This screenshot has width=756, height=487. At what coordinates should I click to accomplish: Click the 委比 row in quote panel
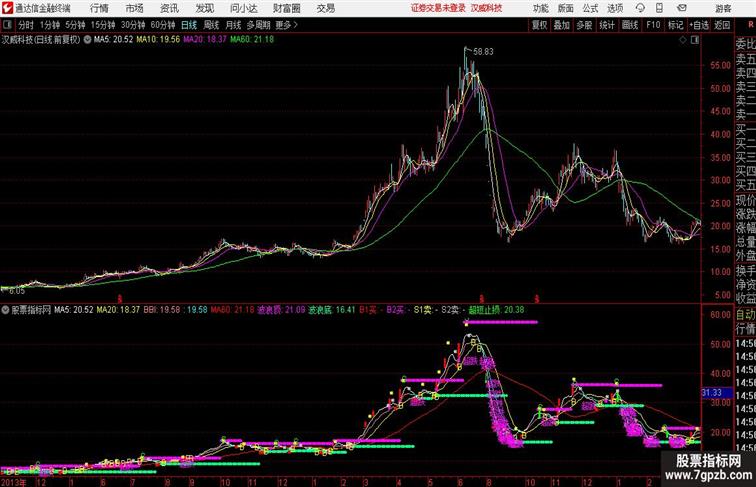[x=745, y=44]
